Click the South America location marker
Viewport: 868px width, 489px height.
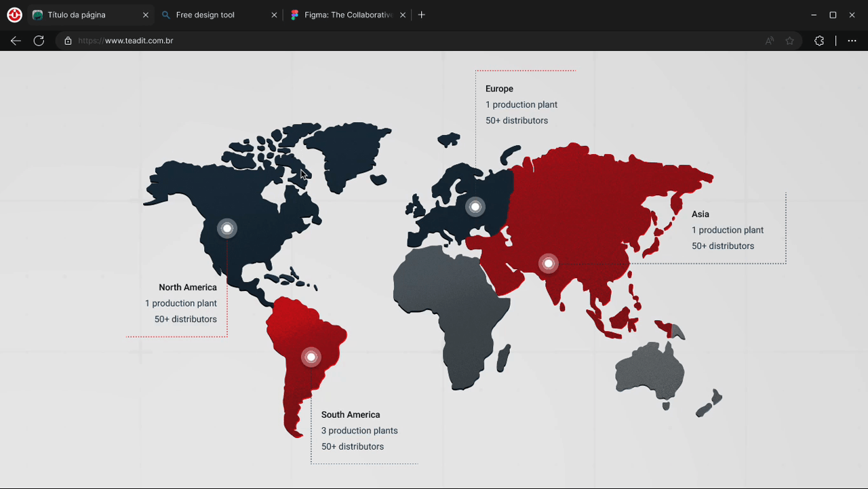(311, 356)
